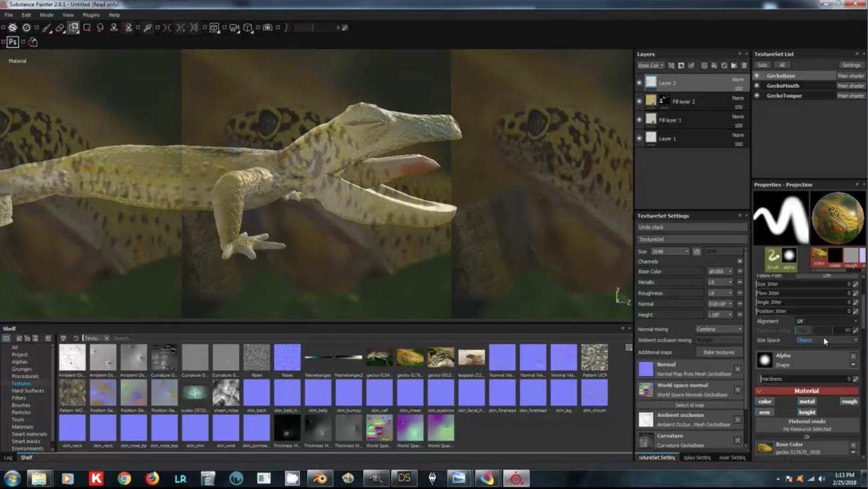
Task: Click the Solo button in TextureSet List
Action: tap(762, 65)
